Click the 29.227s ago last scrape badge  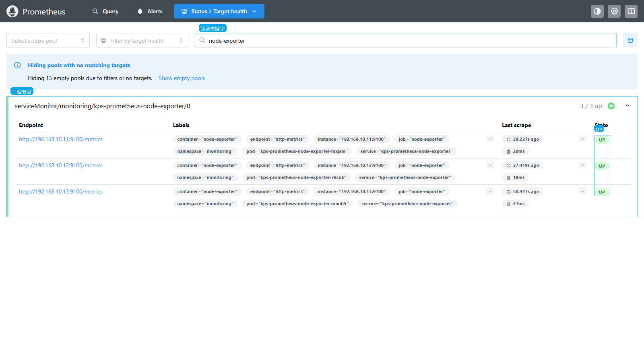[x=522, y=139]
